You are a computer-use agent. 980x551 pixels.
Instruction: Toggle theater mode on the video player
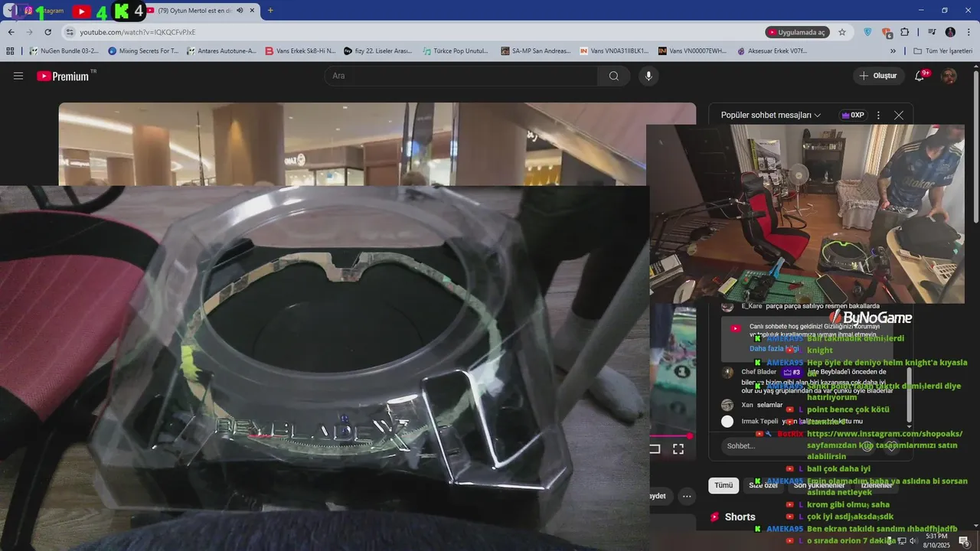pyautogui.click(x=655, y=449)
